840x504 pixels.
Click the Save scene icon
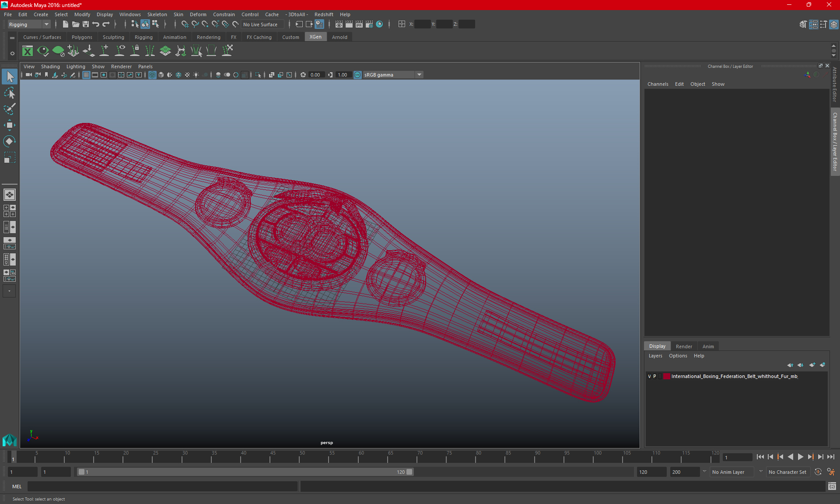pos(86,24)
